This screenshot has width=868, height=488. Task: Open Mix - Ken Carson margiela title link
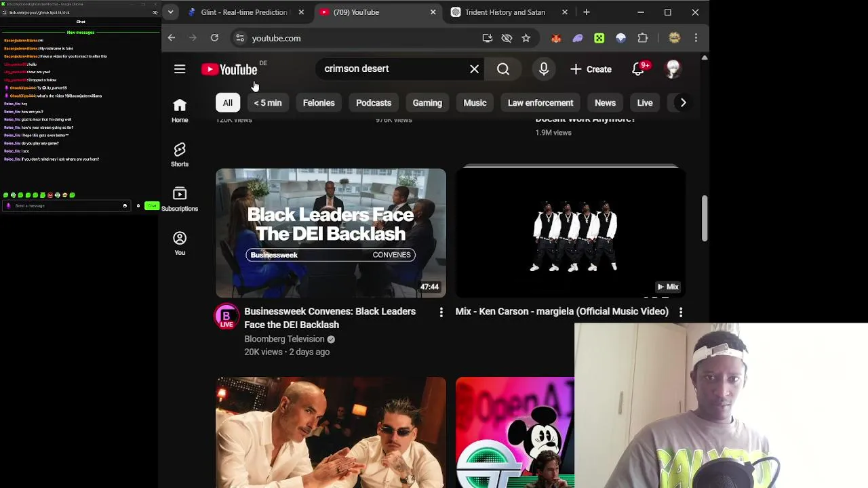(x=562, y=311)
